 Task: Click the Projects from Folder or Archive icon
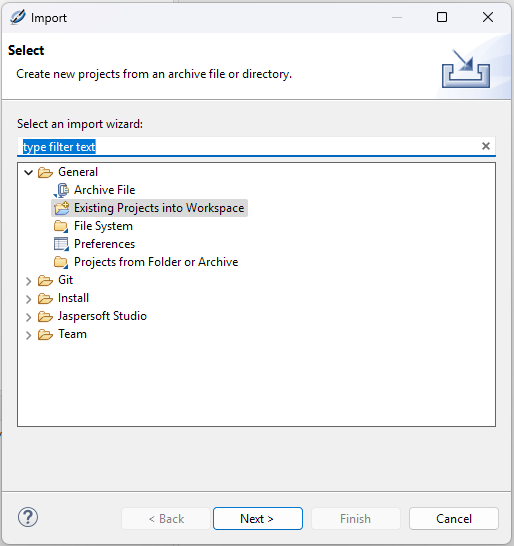[61, 262]
